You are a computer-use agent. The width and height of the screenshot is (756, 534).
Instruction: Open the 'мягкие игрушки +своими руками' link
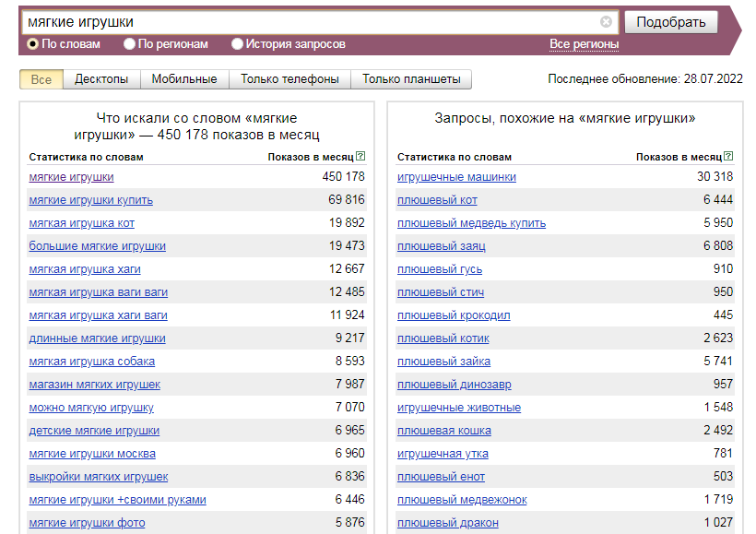tap(117, 500)
